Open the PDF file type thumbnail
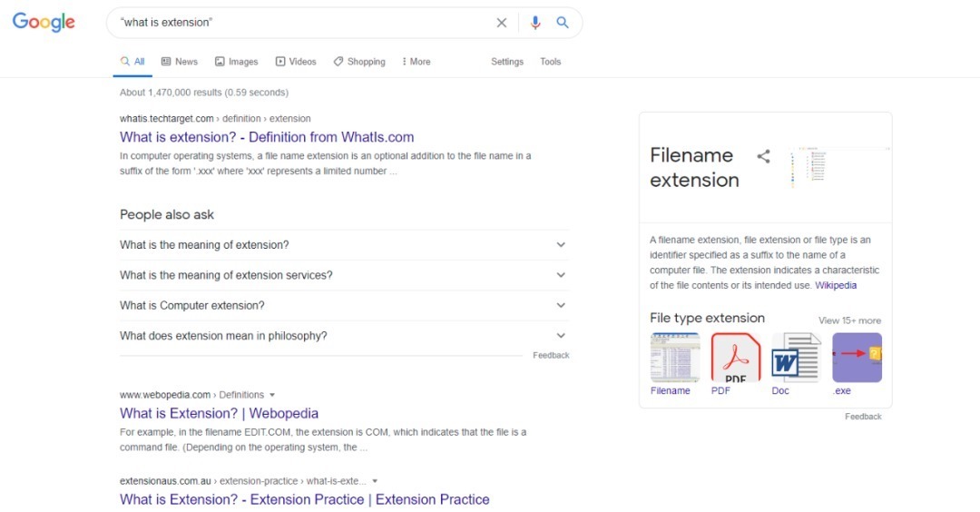 (x=735, y=357)
